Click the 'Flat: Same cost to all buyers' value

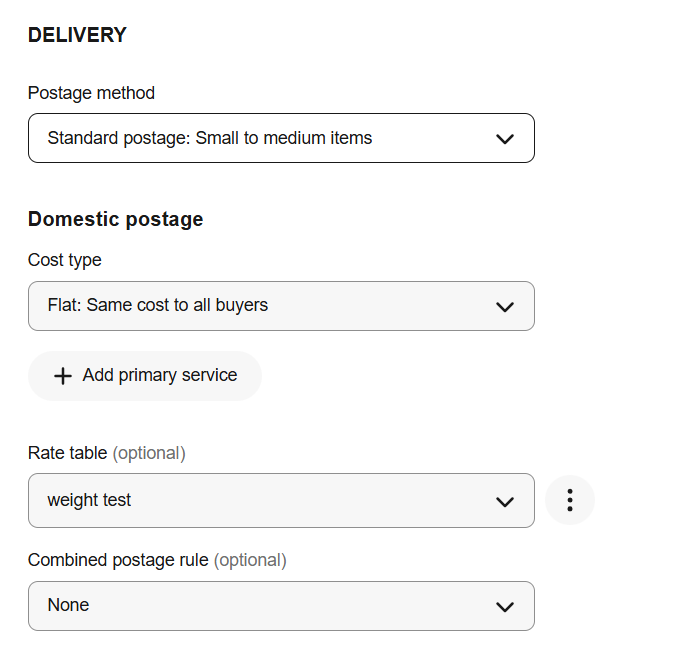tap(158, 305)
